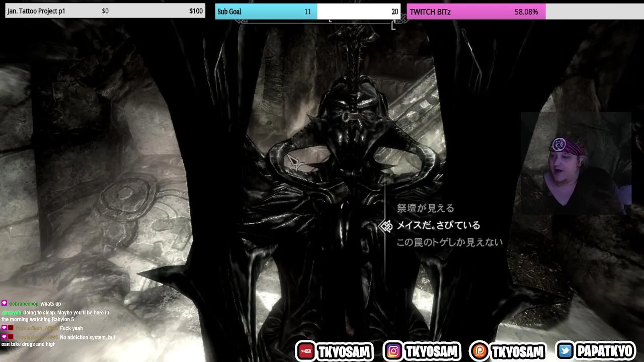The height and width of the screenshot is (362, 644).
Task: Click the YouTube icon in bottom banner
Action: pyautogui.click(x=305, y=351)
